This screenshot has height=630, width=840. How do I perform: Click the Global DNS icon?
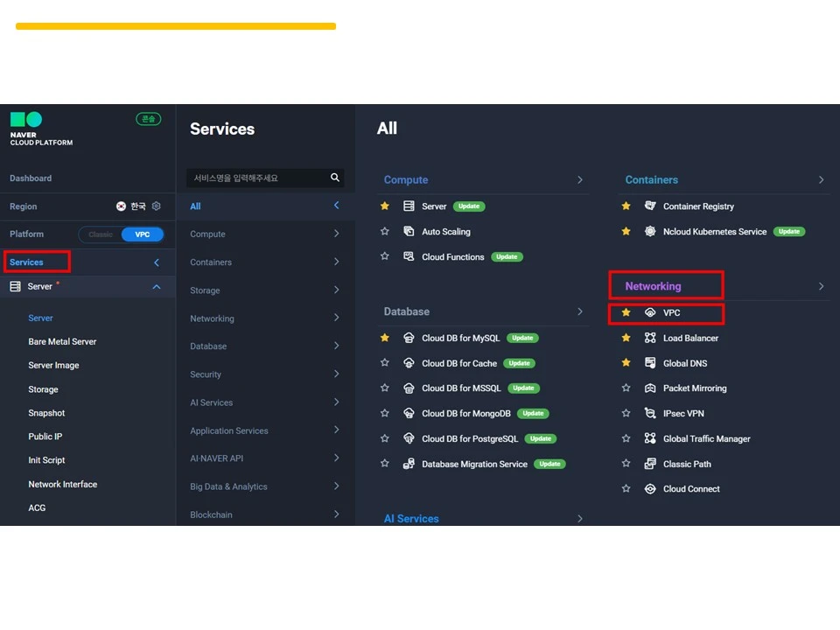click(650, 363)
